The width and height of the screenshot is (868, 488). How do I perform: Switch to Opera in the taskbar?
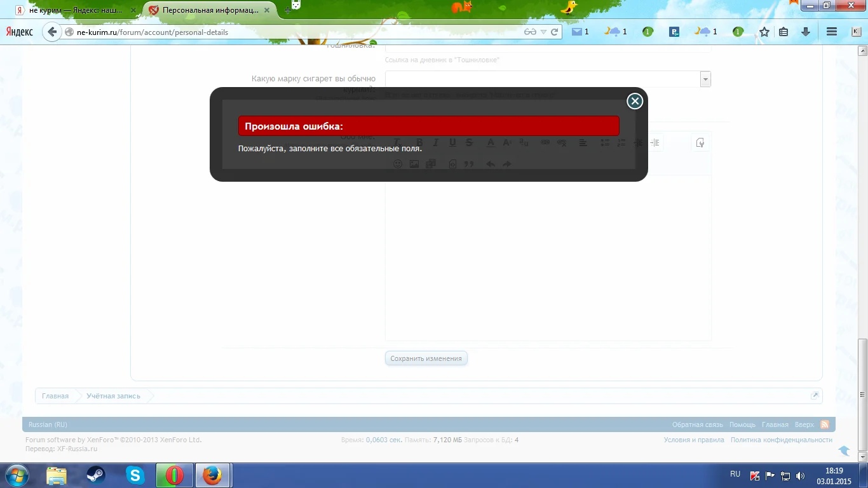(x=174, y=475)
